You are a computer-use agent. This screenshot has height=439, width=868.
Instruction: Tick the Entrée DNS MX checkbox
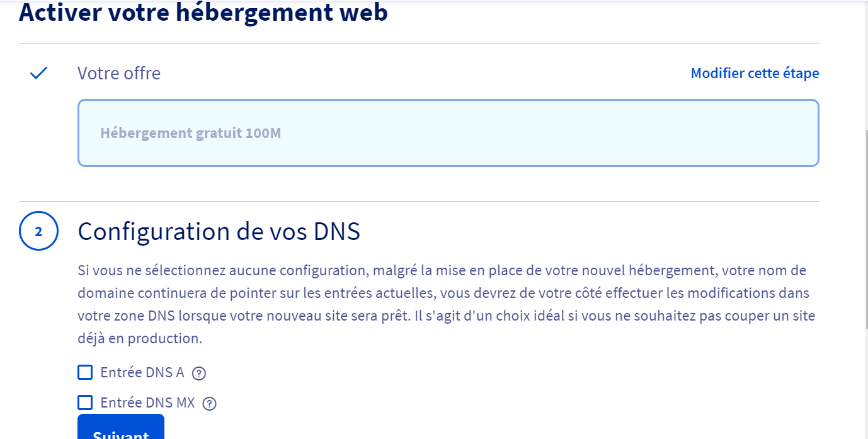coord(85,402)
